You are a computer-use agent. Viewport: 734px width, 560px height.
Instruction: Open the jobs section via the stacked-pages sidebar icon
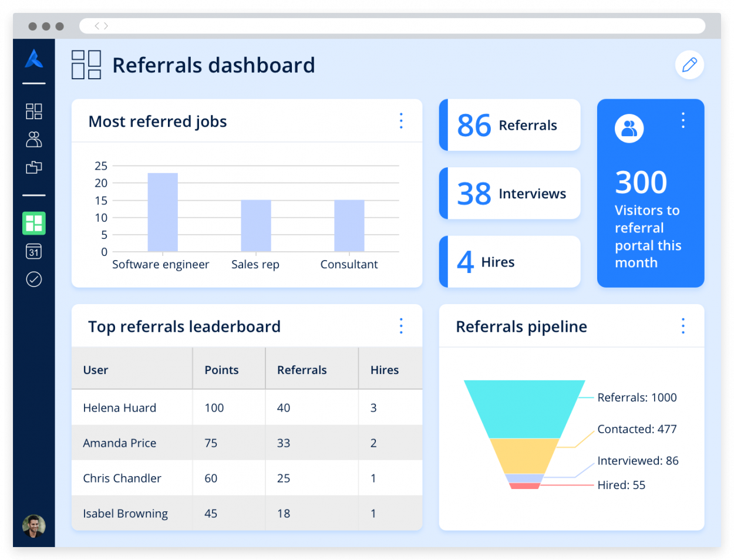click(33, 167)
